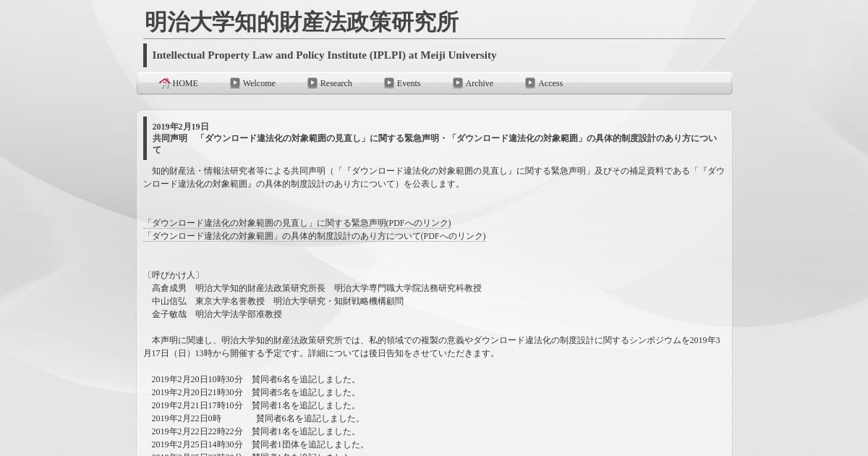Click the arrow icon beside Access

click(x=530, y=83)
